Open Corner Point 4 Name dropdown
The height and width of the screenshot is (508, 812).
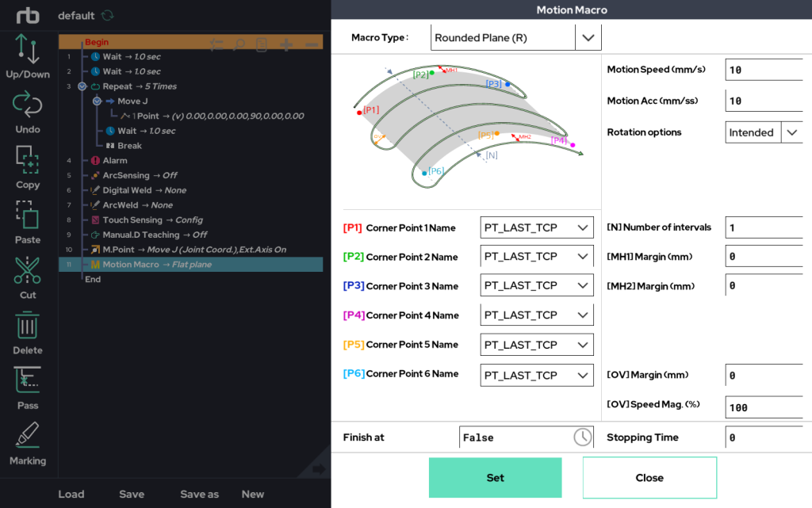[x=537, y=315]
